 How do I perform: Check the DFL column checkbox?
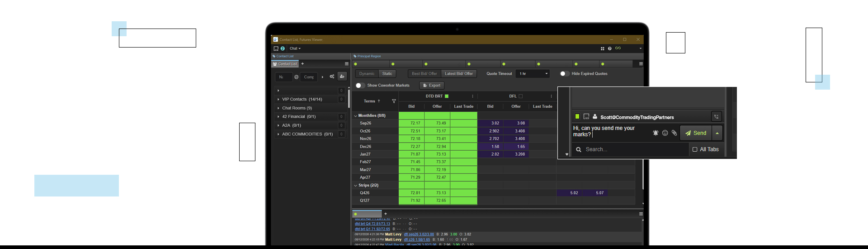coord(521,96)
